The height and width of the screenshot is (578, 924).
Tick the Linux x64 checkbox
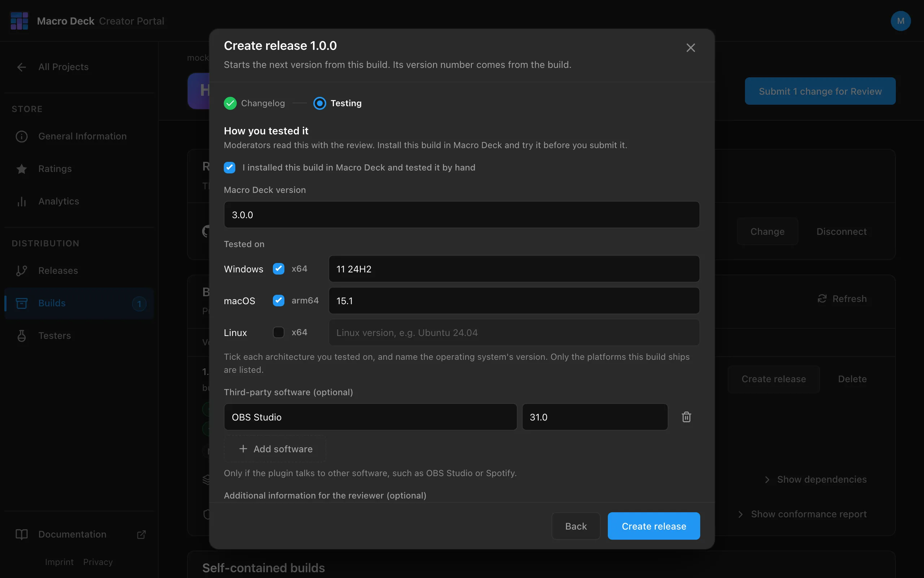(278, 332)
